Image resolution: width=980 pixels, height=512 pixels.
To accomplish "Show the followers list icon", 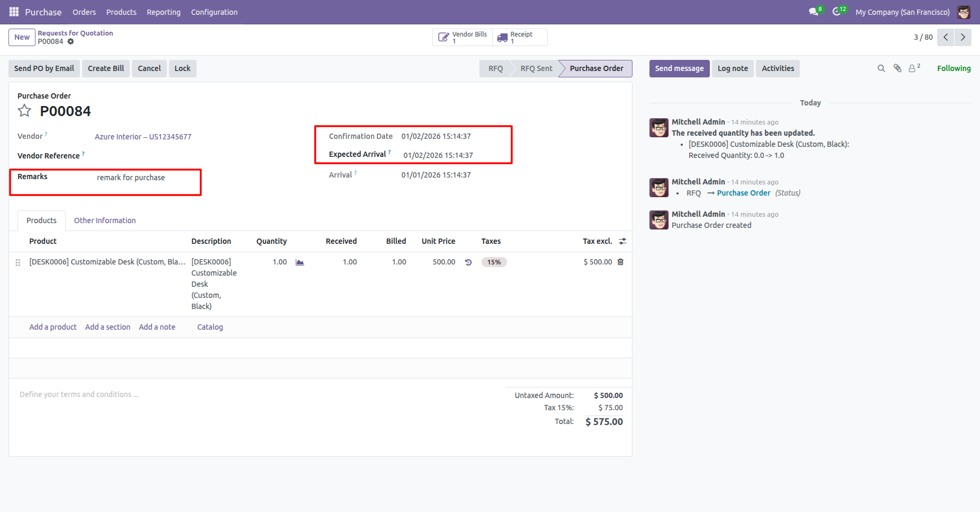I will (913, 68).
